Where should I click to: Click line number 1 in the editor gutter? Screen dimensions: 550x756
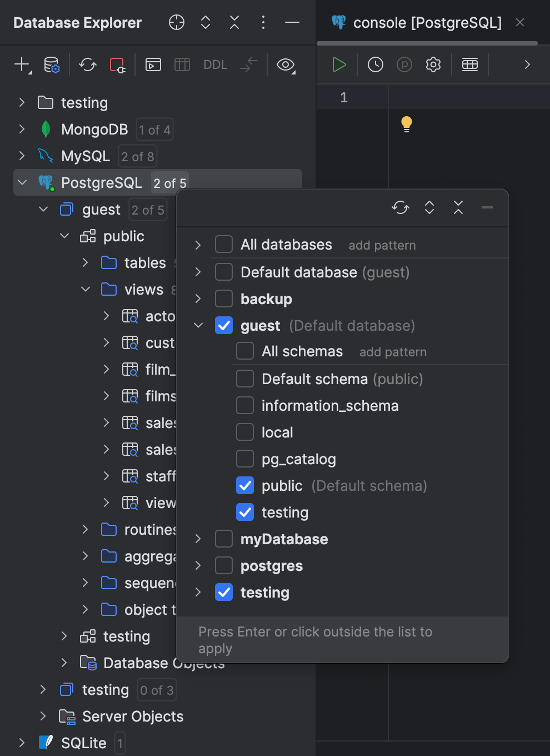[x=344, y=97]
